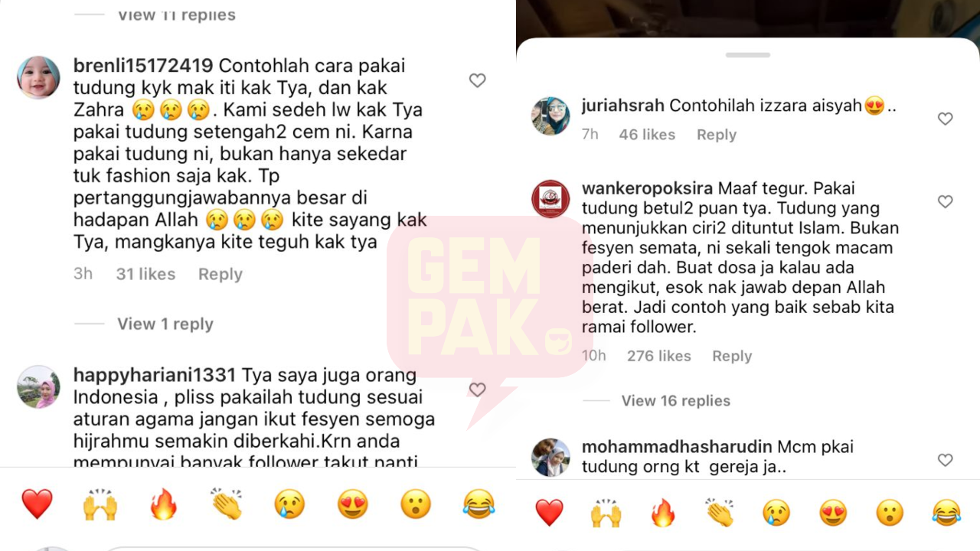Reply to the wankeropoksira comment

click(732, 356)
